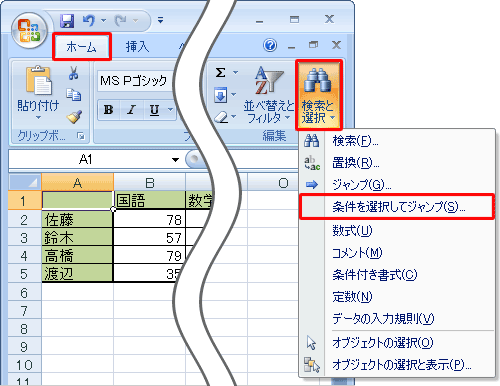Select 定数(N) menu entry
This screenshot has width=500, height=386.
click(x=397, y=296)
